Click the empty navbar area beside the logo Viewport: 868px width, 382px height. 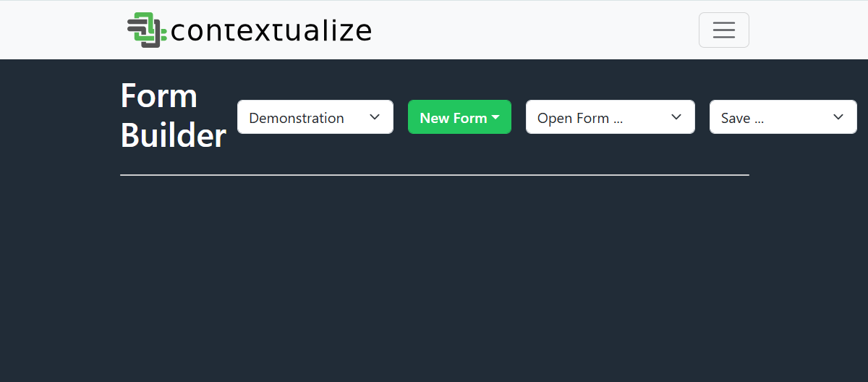535,30
